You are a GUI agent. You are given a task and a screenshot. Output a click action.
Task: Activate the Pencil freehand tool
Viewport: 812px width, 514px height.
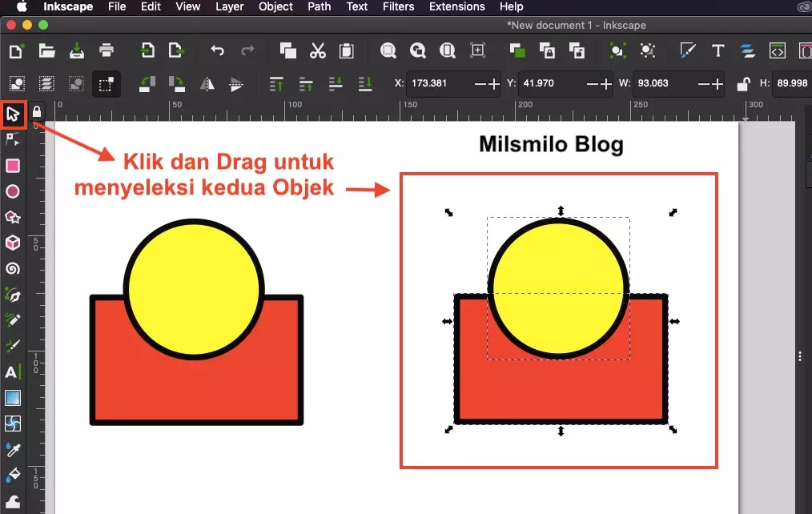click(13, 320)
